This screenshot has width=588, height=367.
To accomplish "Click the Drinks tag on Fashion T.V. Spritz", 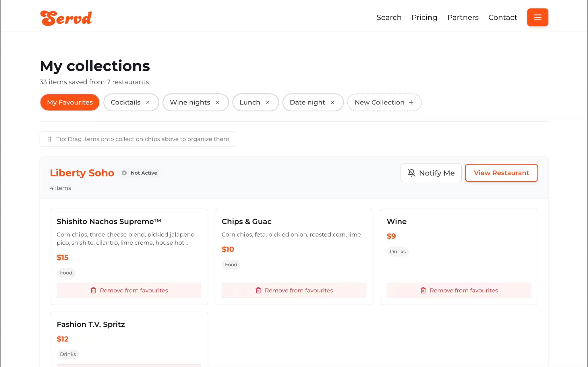I will [68, 354].
